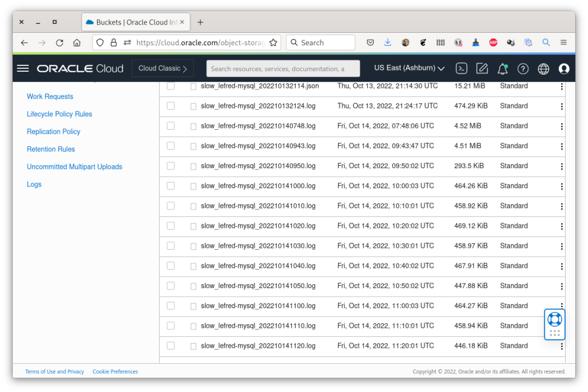Open the user profile avatar menu
This screenshot has height=392, width=588.
click(x=564, y=68)
